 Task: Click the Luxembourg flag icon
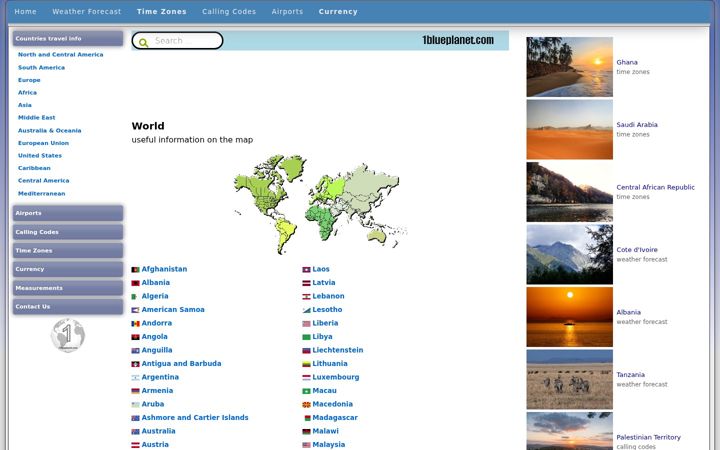click(x=306, y=377)
